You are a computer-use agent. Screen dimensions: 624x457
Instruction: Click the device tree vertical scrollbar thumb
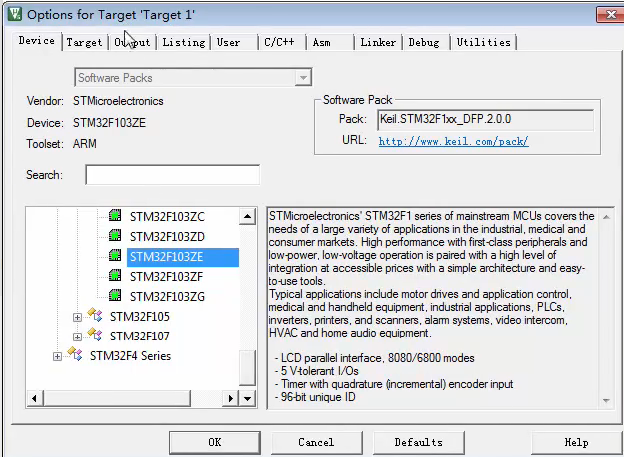(x=247, y=367)
